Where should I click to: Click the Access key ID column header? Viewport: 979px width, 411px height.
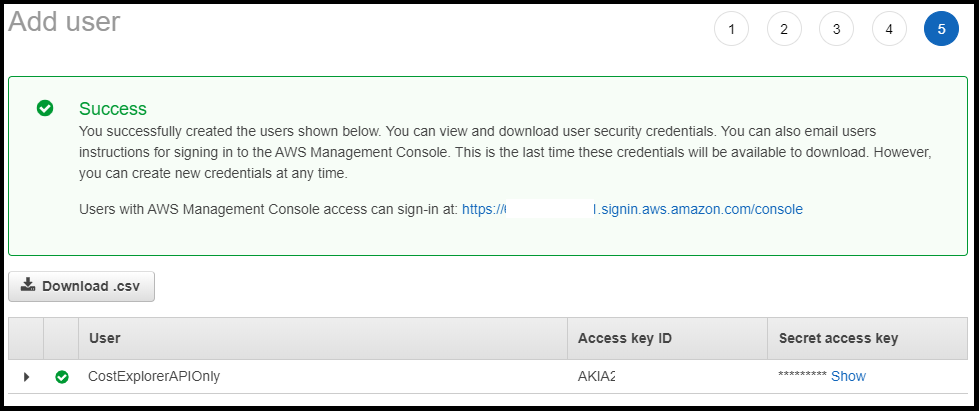click(624, 338)
